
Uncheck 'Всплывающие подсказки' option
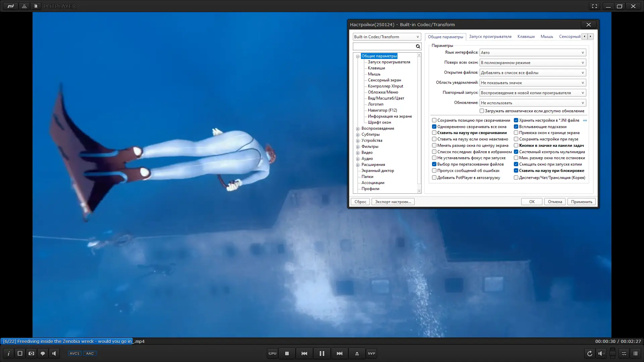516,127
